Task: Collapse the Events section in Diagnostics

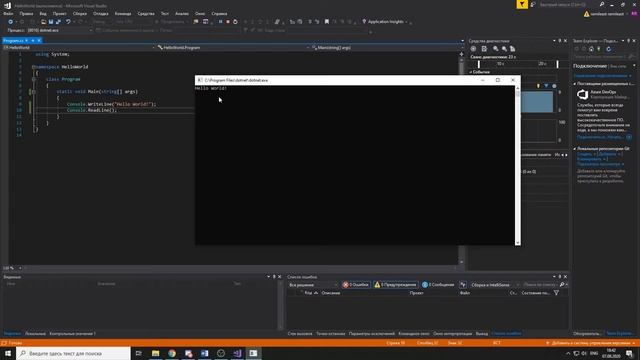Action: 471,72
